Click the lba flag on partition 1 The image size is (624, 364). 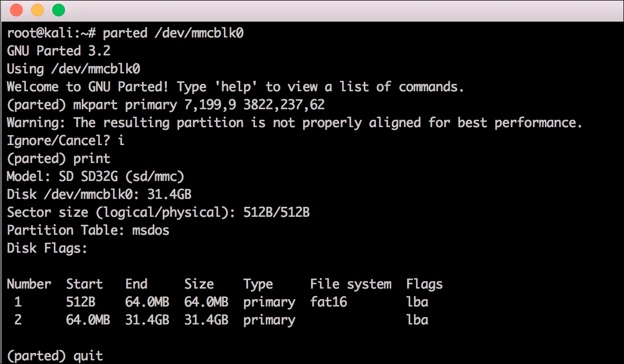[417, 302]
